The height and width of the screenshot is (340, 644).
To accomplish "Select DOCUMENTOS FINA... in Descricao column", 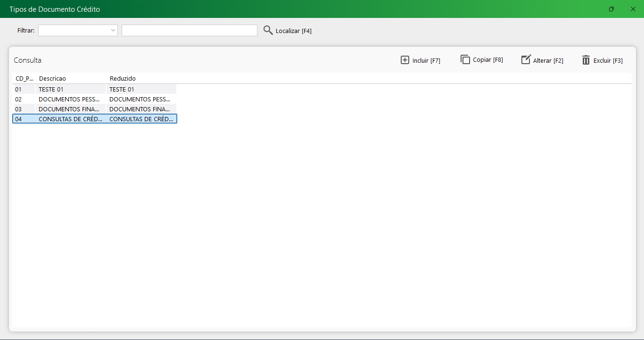I will click(69, 109).
